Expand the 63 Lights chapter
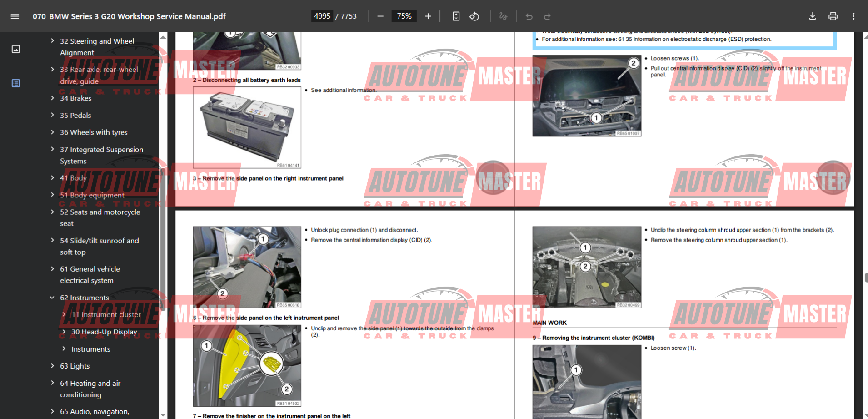The image size is (868, 419). (52, 366)
